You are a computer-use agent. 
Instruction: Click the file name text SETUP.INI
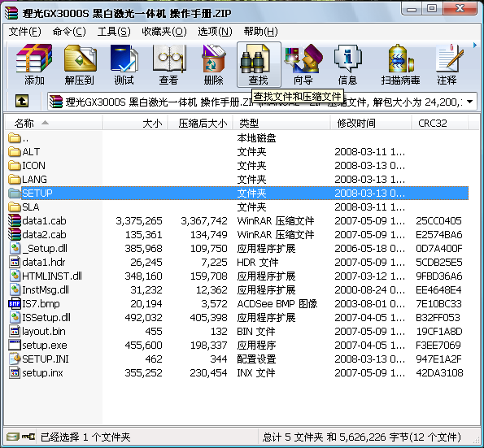46,359
